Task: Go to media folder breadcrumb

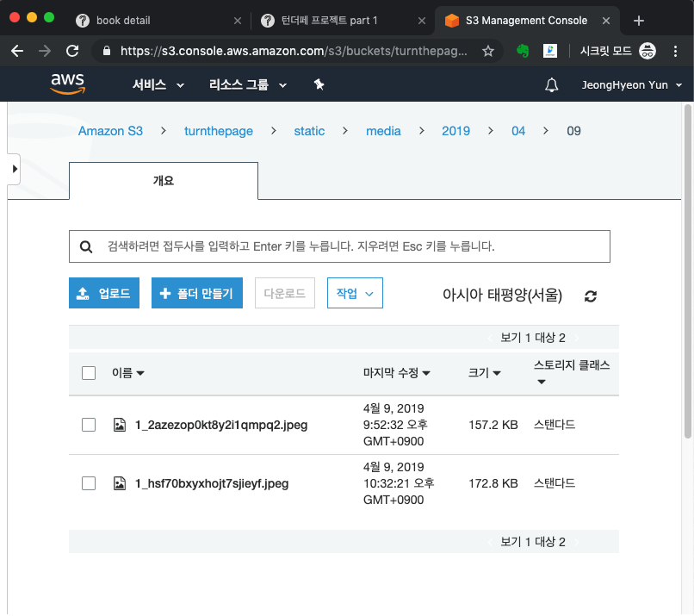Action: click(383, 131)
